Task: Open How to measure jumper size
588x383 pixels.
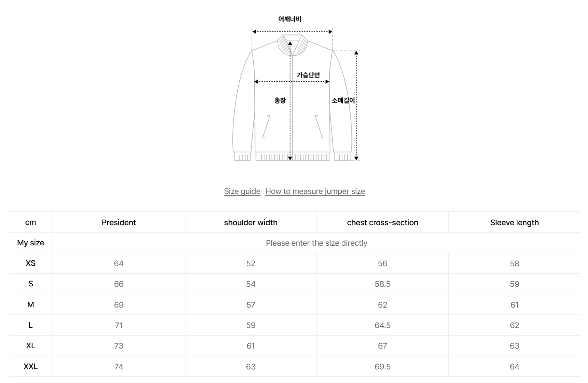Action: point(315,191)
